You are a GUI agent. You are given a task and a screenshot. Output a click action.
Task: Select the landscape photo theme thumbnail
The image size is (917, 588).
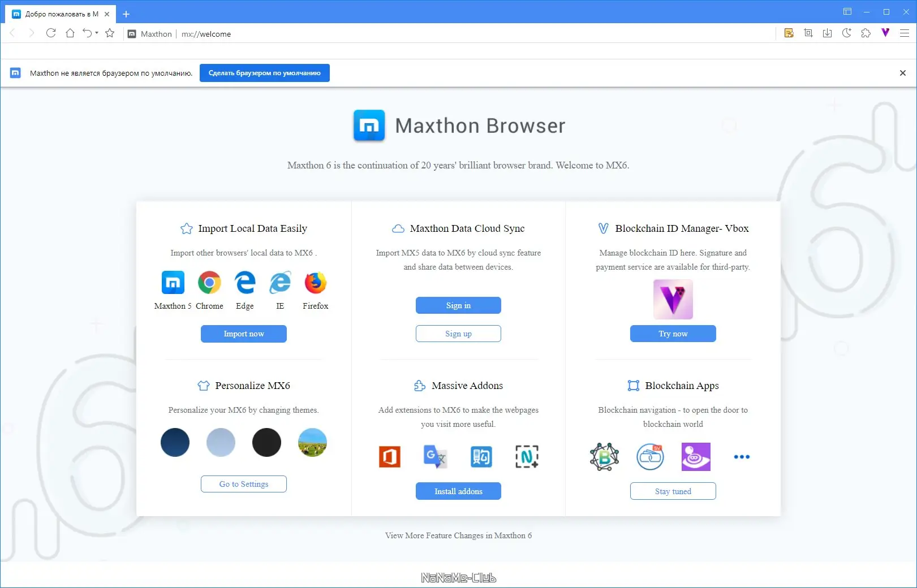[x=312, y=442]
